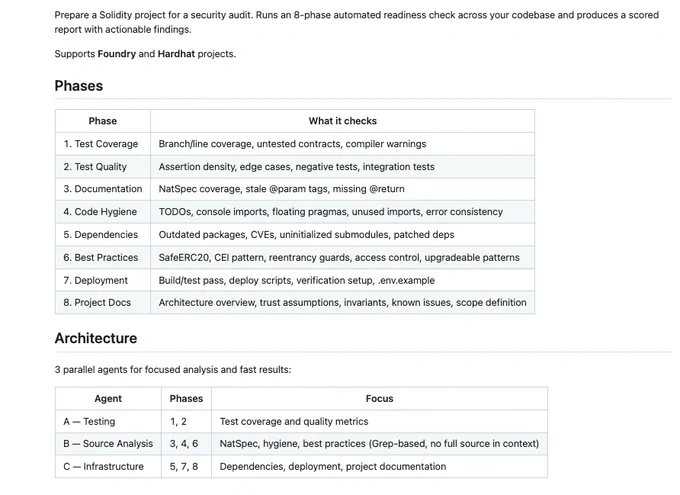Click the 'C — Infrastructure' agent cell
Viewport: 680px width, 495px height.
pos(108,466)
